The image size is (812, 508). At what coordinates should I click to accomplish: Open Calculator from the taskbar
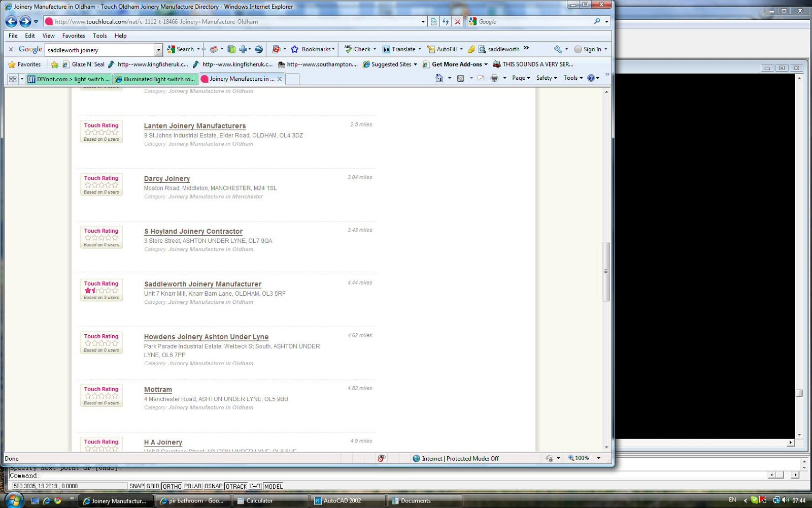[x=259, y=501]
